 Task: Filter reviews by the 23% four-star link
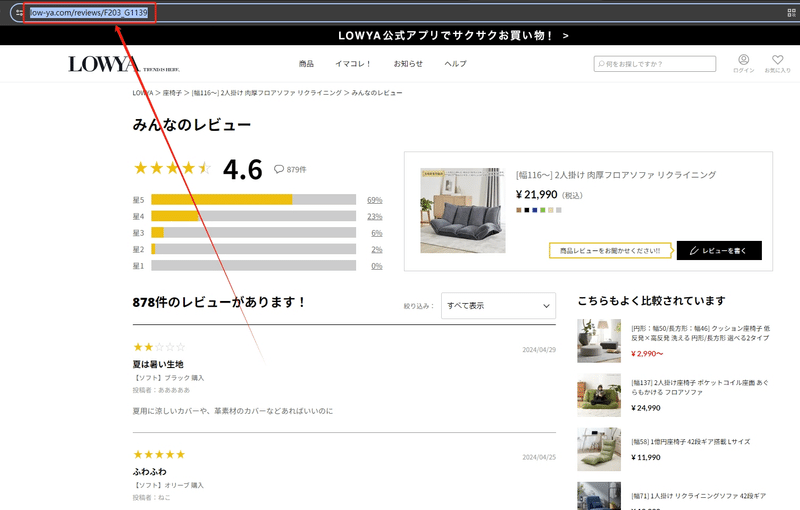coord(374,216)
